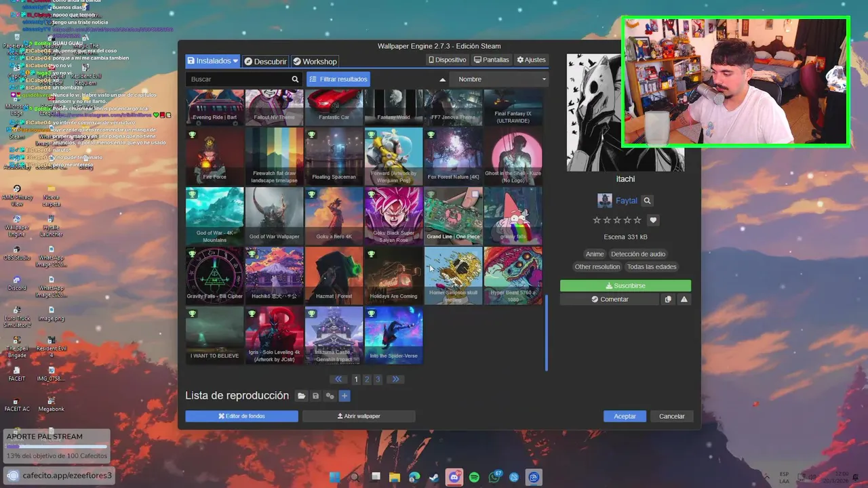
Task: Toggle ascending sort order arrow
Action: click(x=443, y=79)
